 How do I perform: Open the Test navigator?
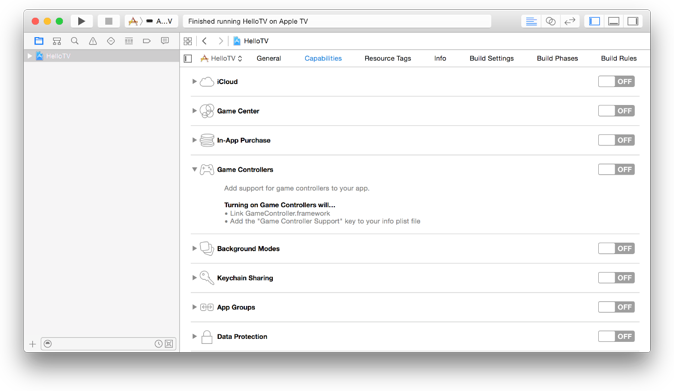coord(111,41)
